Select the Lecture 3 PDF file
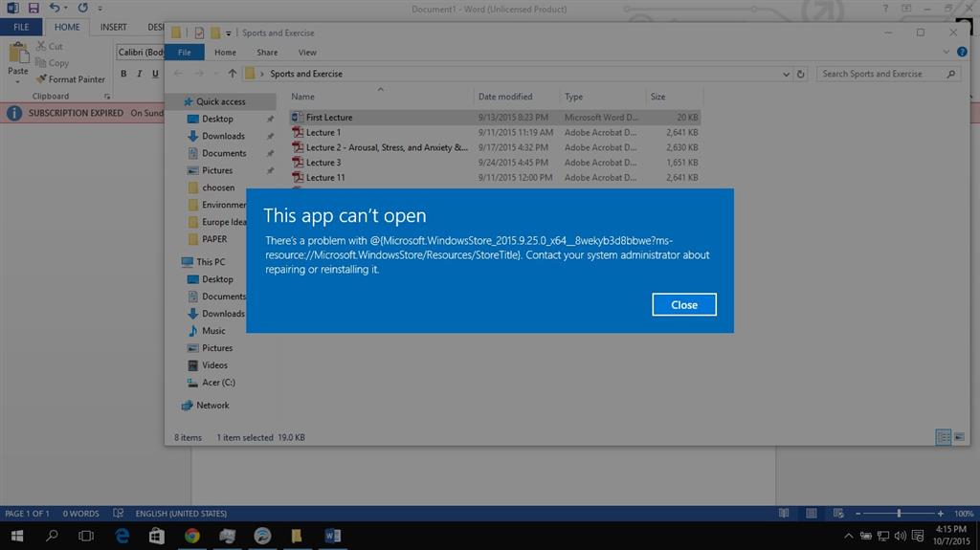Screen dimensions: 980x550 (x=495, y=163)
